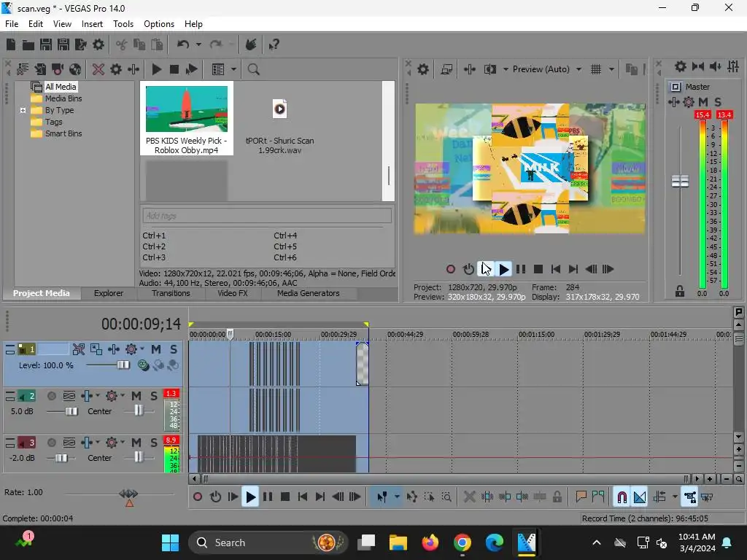Click the playback Rate slider
747x560 pixels.
128,494
